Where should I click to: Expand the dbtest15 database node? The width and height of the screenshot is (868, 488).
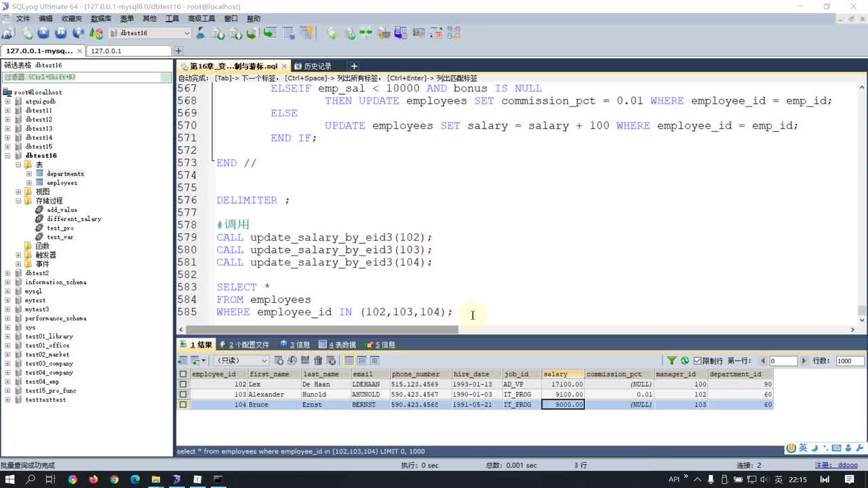click(x=8, y=146)
